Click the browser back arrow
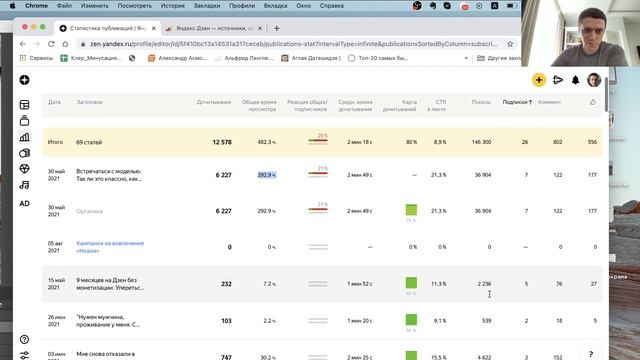This screenshot has width=640, height=360. click(x=22, y=44)
